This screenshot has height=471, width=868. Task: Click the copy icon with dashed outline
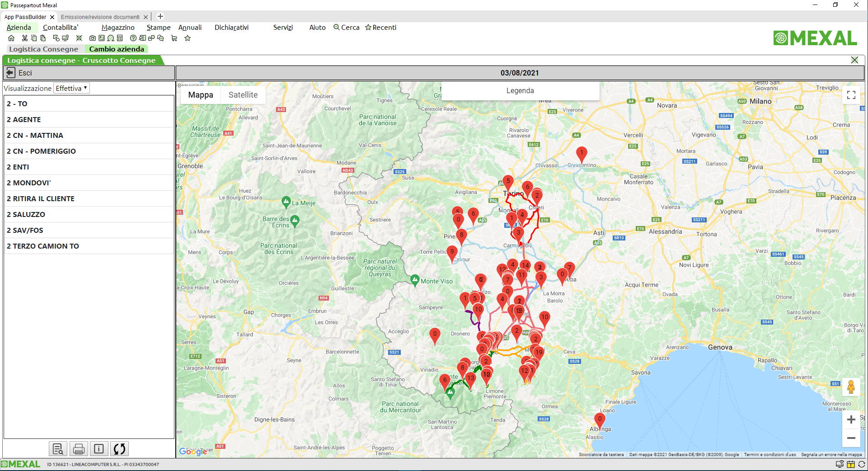[x=34, y=38]
